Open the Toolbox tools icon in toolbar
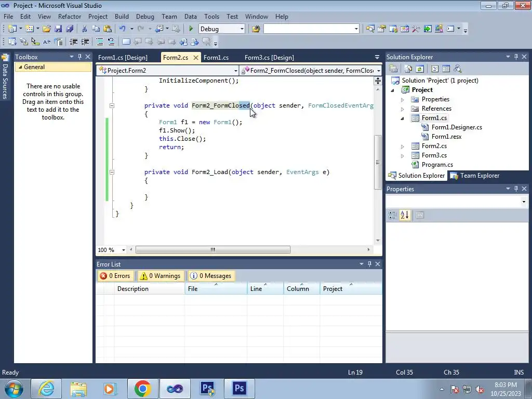Image resolution: width=532 pixels, height=399 pixels. coord(416,29)
